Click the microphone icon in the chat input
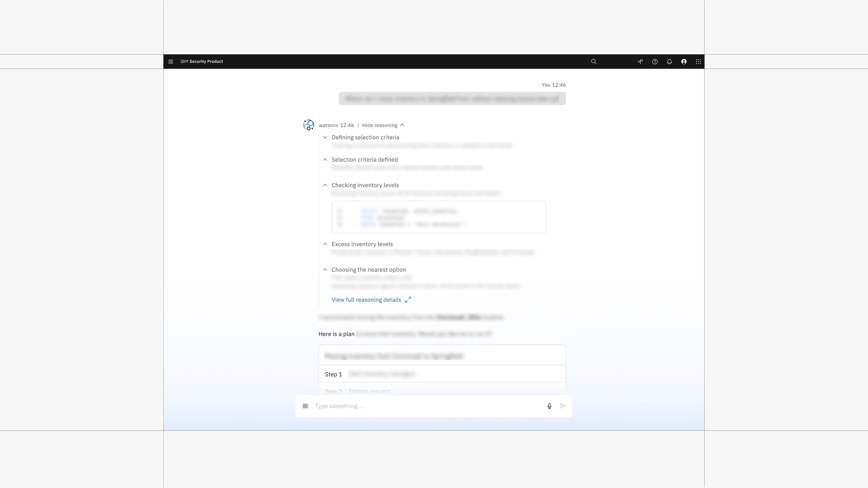 549,406
